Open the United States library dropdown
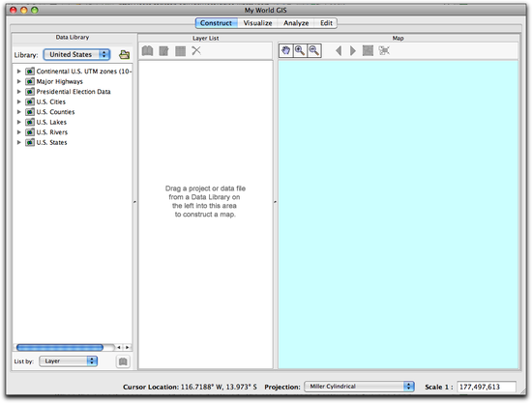This screenshot has height=403, width=532. tap(76, 54)
